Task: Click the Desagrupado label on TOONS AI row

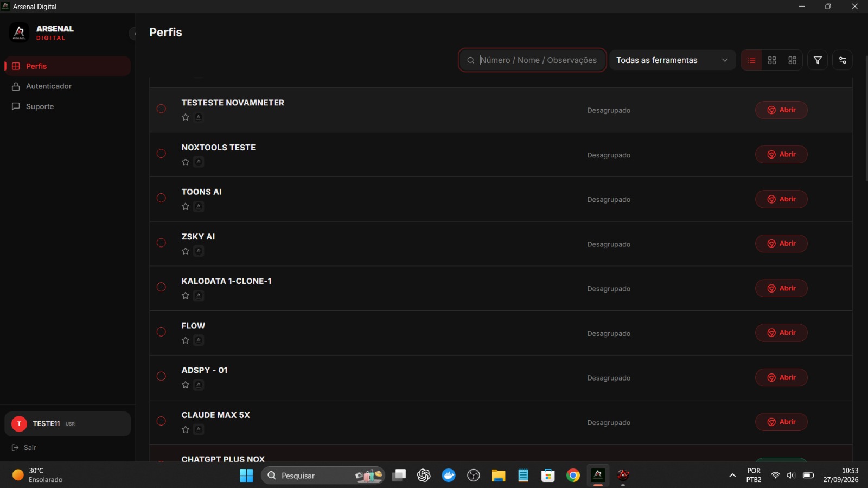Action: 609,200
